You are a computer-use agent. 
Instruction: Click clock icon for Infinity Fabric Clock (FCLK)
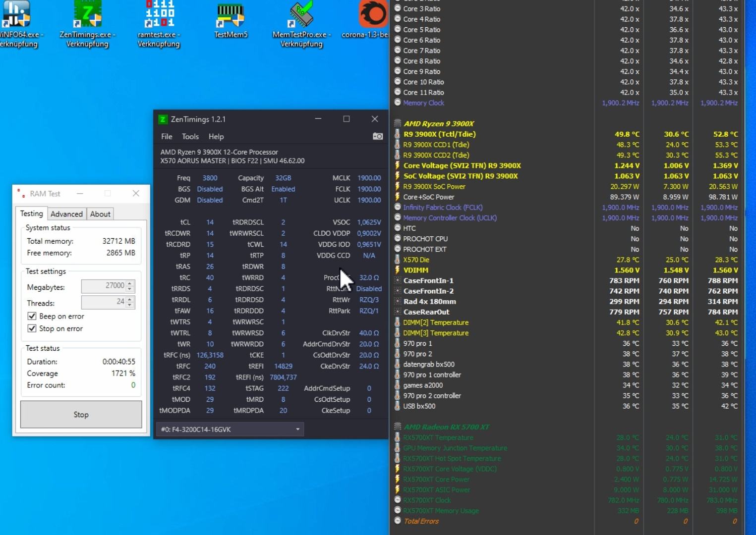[398, 207]
